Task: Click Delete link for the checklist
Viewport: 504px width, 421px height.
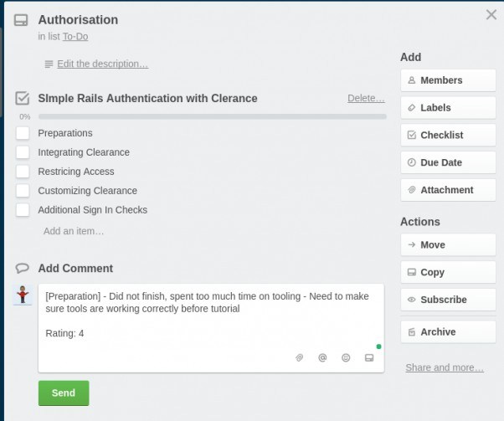Action: (366, 98)
